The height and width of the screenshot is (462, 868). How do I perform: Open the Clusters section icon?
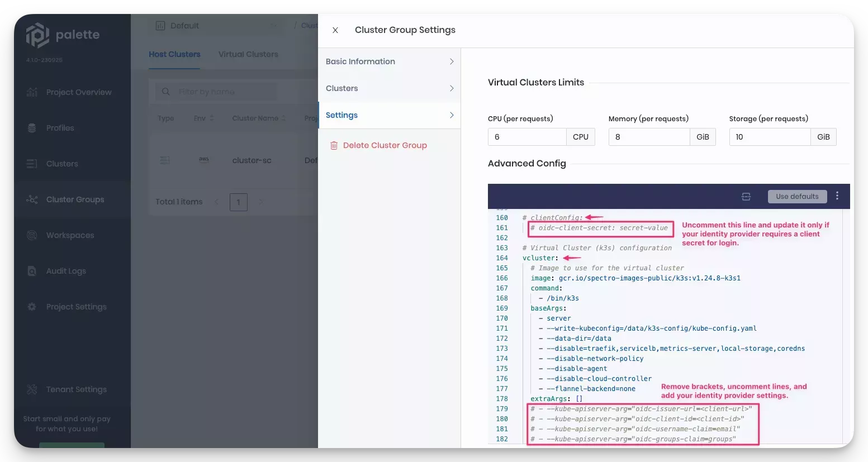[32, 164]
